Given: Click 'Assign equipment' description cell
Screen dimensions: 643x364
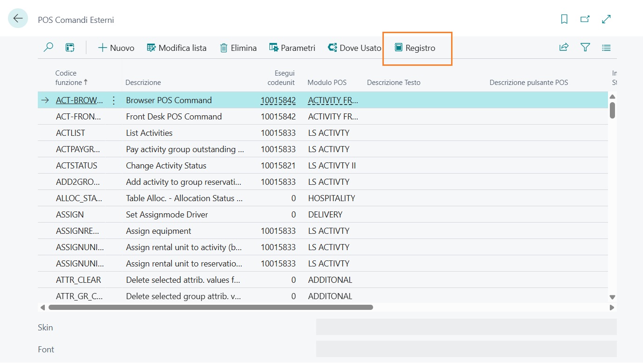Looking at the screenshot, I should click(159, 231).
